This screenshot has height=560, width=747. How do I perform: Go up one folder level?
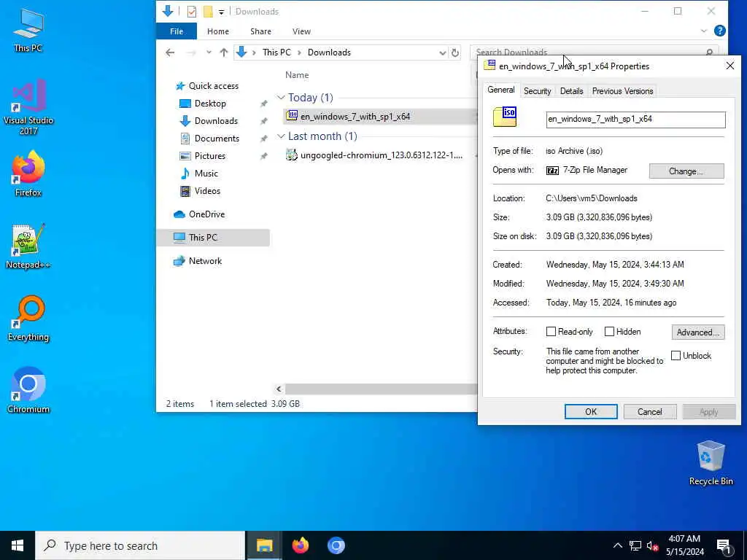pyautogui.click(x=223, y=52)
